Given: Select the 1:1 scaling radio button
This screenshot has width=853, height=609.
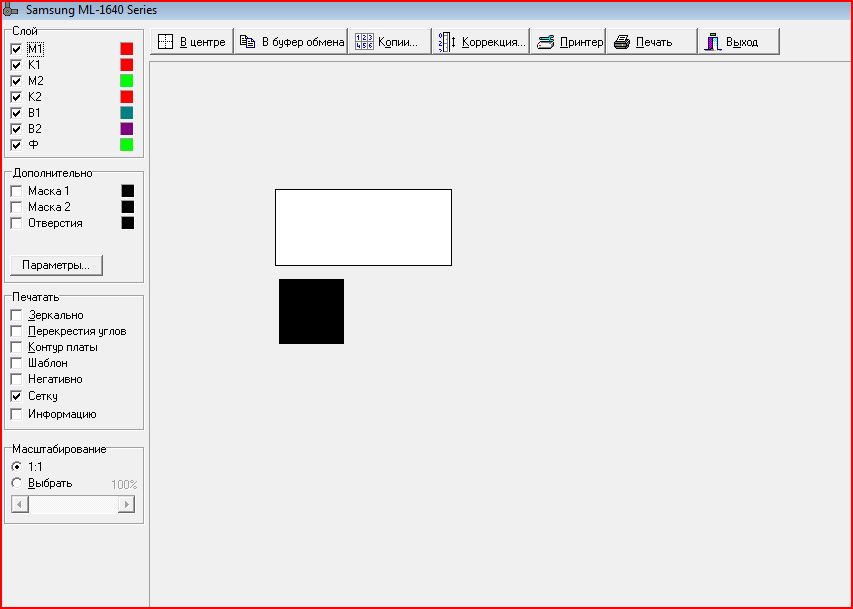Looking at the screenshot, I should [17, 466].
